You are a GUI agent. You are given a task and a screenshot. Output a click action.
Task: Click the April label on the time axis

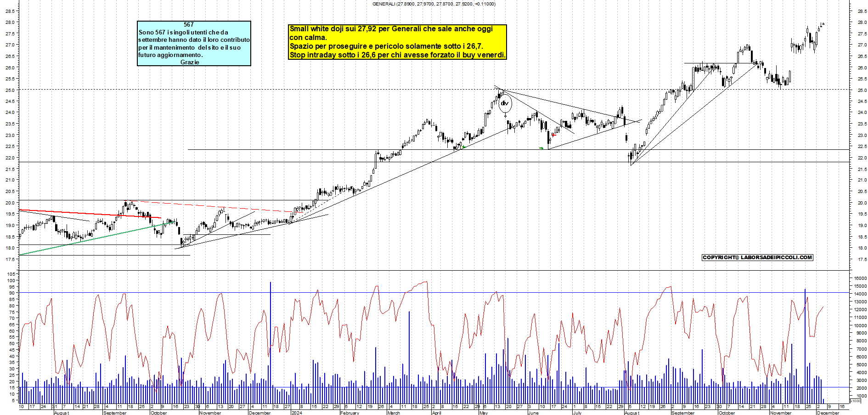coord(436,413)
